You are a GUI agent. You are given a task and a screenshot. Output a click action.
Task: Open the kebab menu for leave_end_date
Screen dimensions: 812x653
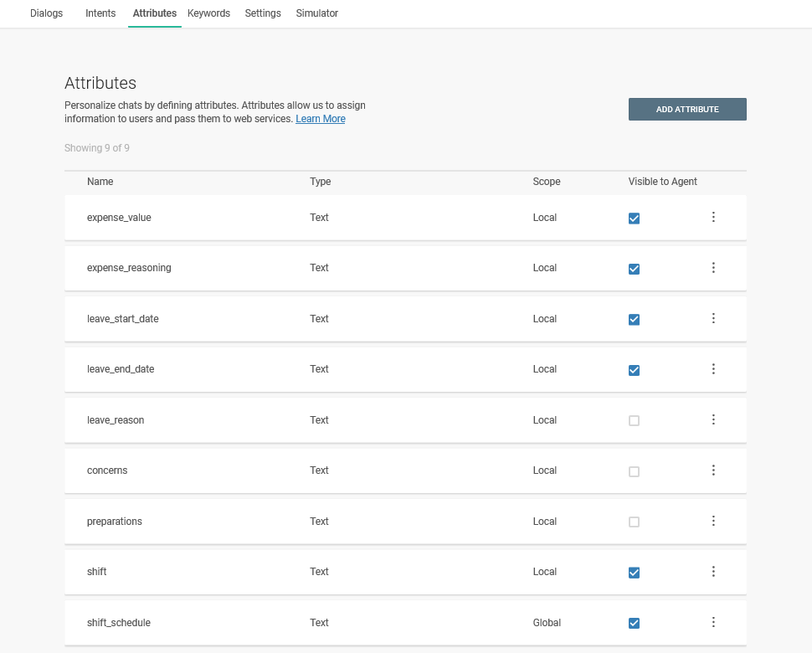click(713, 369)
